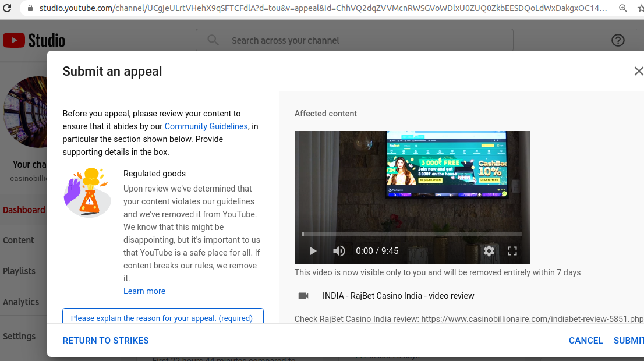Open Playlists in the sidebar
Viewport: 644px width, 361px height.
(19, 271)
